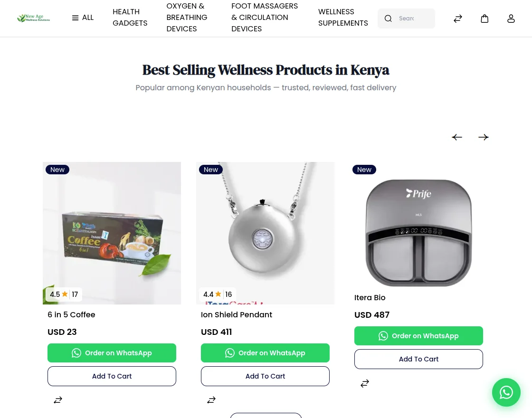
Task: Click the search input field
Action: tap(406, 19)
